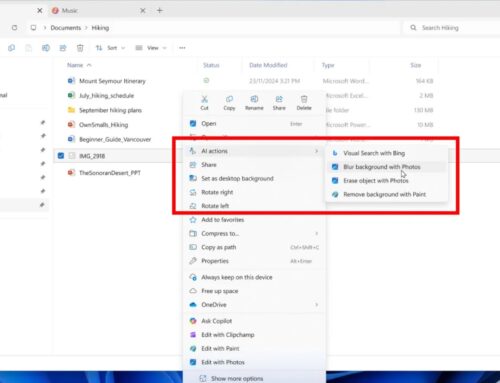Click Hiking in the breadcrumb path
The height and width of the screenshot is (383, 500).
coord(100,28)
